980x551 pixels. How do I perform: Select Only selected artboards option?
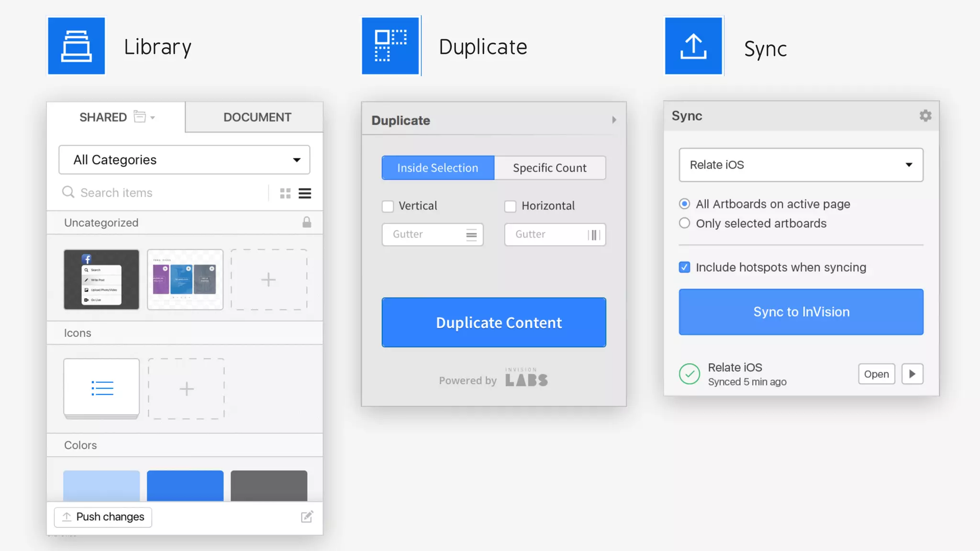tap(685, 223)
